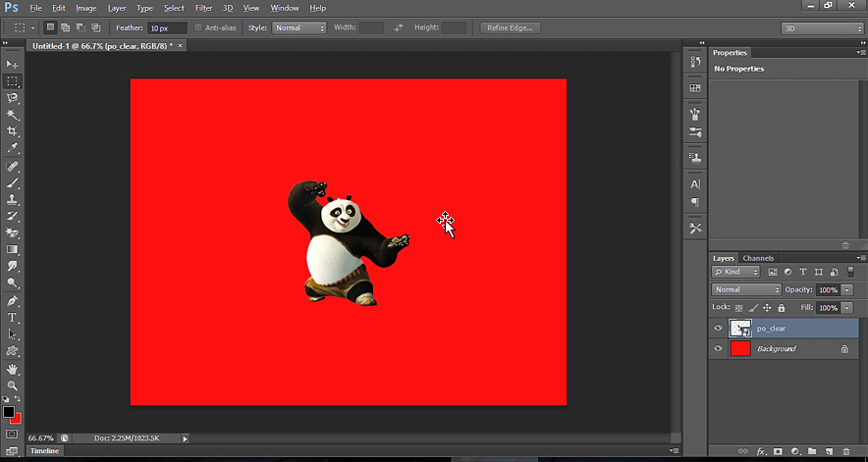Select the History Brush tool
The width and height of the screenshot is (868, 462).
tap(12, 216)
